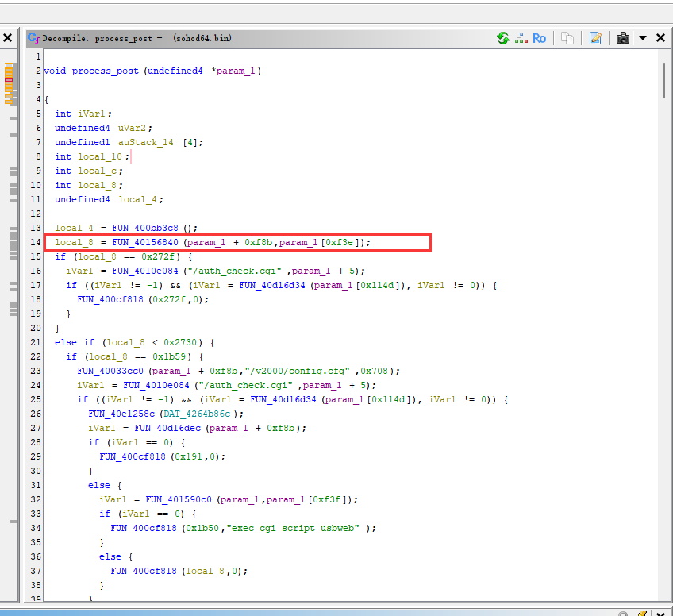Click FUN_4010e084 call on line 16
This screenshot has width=673, height=616.
pos(145,271)
